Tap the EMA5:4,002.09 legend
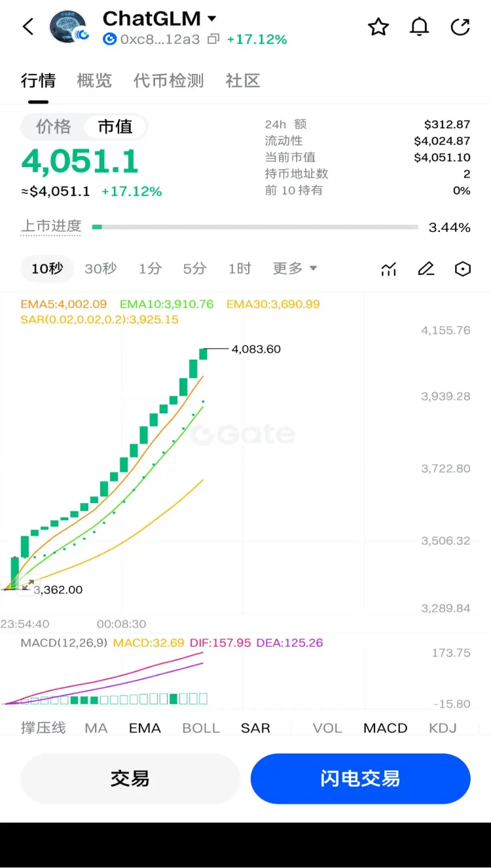 pos(64,304)
